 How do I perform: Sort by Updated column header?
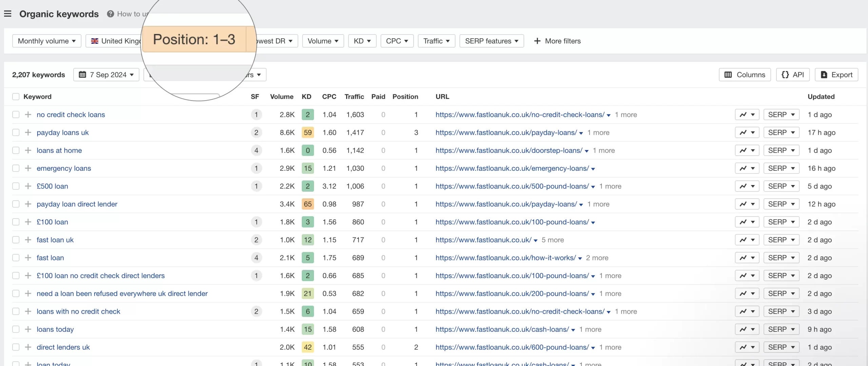(821, 97)
